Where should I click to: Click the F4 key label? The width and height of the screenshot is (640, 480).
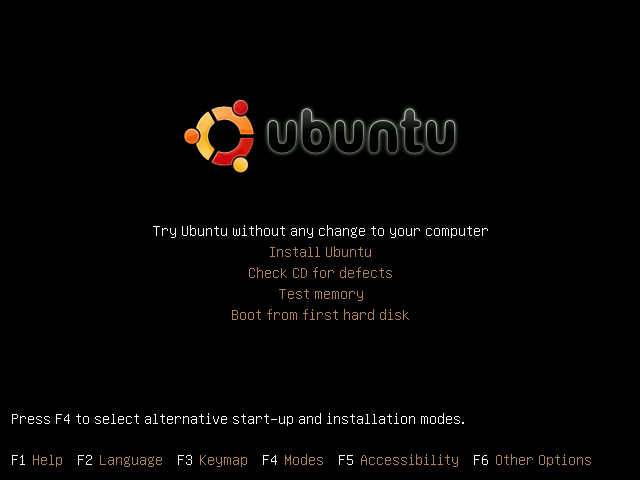[x=270, y=460]
